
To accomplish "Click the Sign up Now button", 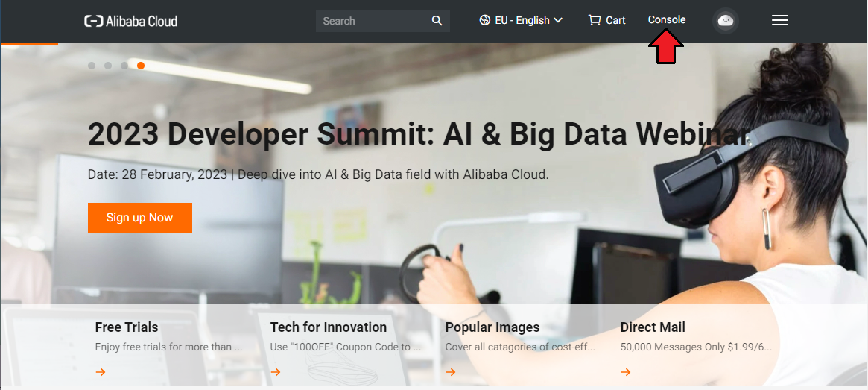I will click(140, 218).
